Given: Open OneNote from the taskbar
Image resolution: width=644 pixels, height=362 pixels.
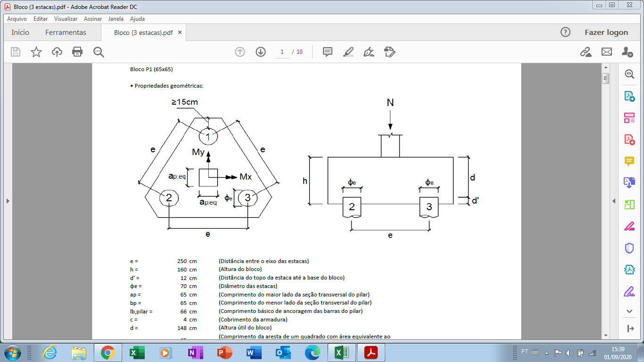Looking at the screenshot, I should pos(195,353).
